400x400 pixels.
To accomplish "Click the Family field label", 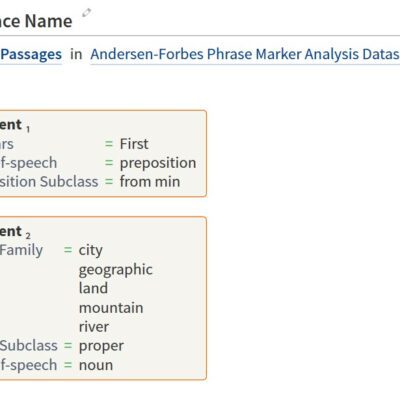I will coord(21,250).
